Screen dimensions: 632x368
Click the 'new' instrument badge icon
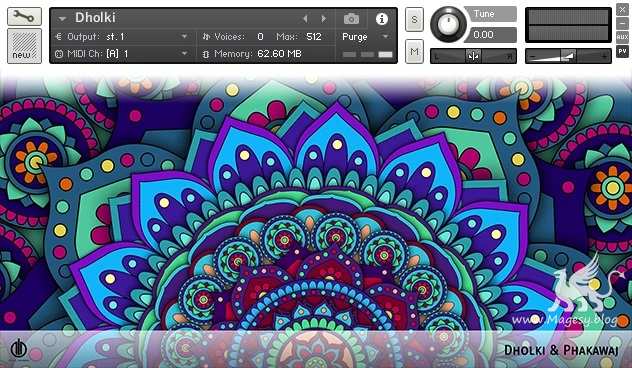point(24,46)
